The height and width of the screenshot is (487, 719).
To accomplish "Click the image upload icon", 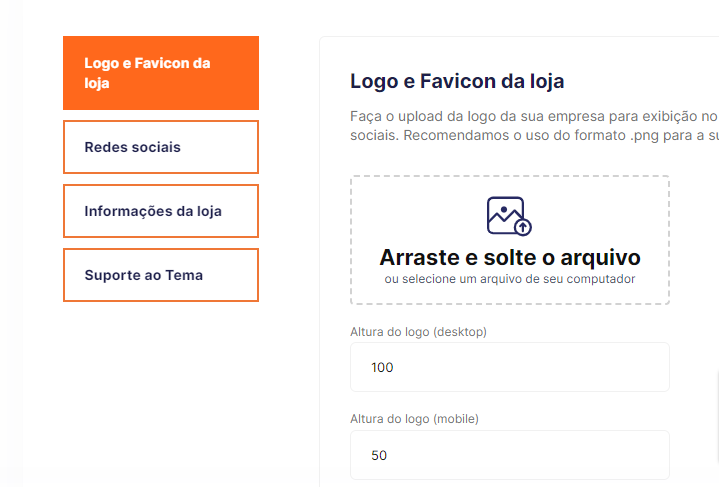I will (508, 214).
